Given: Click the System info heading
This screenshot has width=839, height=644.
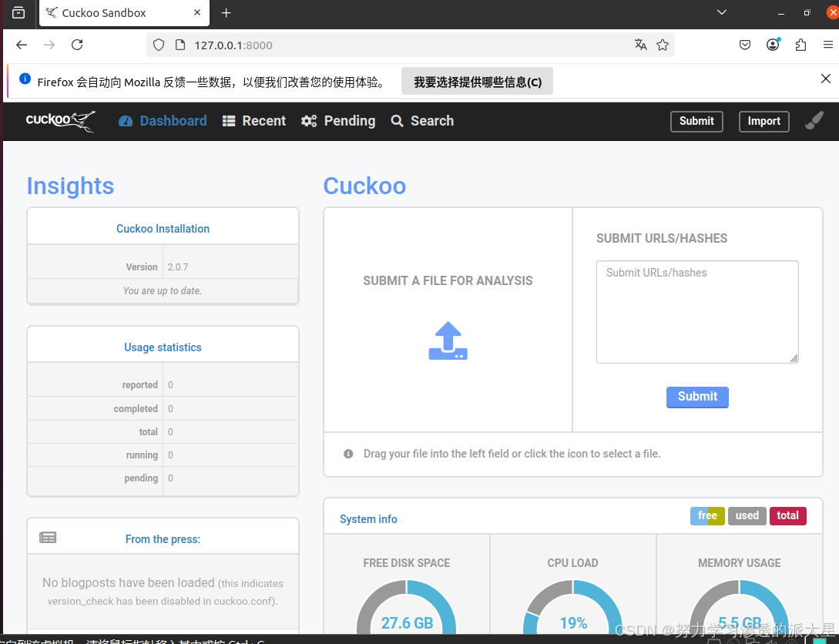Looking at the screenshot, I should point(368,519).
